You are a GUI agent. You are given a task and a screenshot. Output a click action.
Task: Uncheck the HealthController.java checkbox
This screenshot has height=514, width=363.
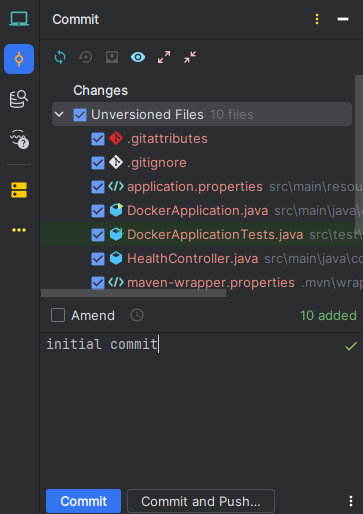point(98,259)
